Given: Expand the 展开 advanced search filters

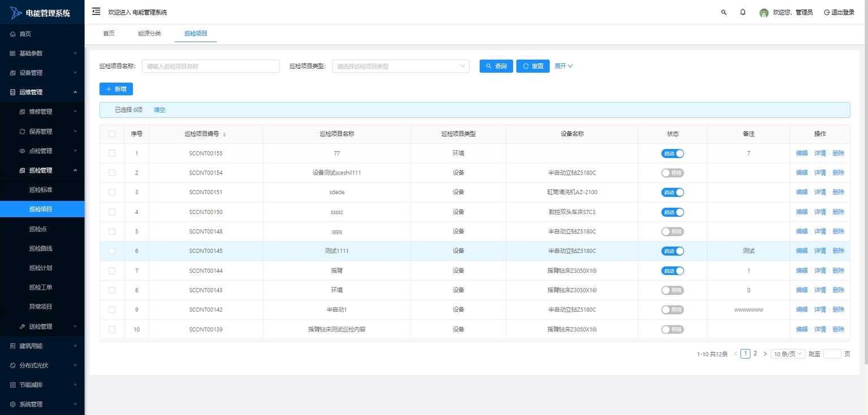Looking at the screenshot, I should (563, 66).
